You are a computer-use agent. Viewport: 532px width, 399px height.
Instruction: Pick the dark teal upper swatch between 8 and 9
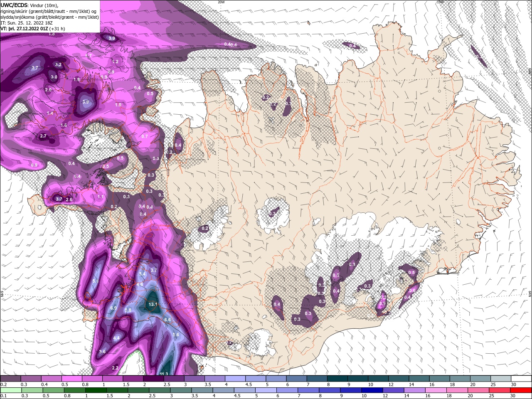(x=337, y=378)
